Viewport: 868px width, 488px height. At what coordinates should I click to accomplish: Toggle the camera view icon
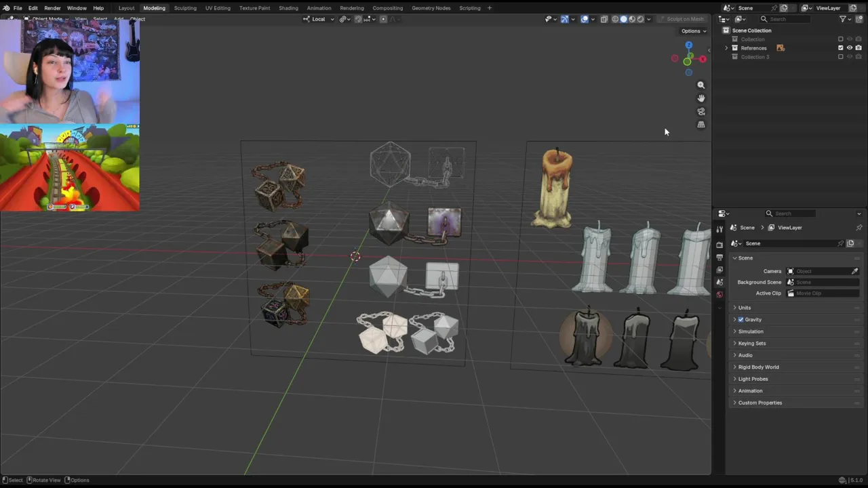point(701,112)
